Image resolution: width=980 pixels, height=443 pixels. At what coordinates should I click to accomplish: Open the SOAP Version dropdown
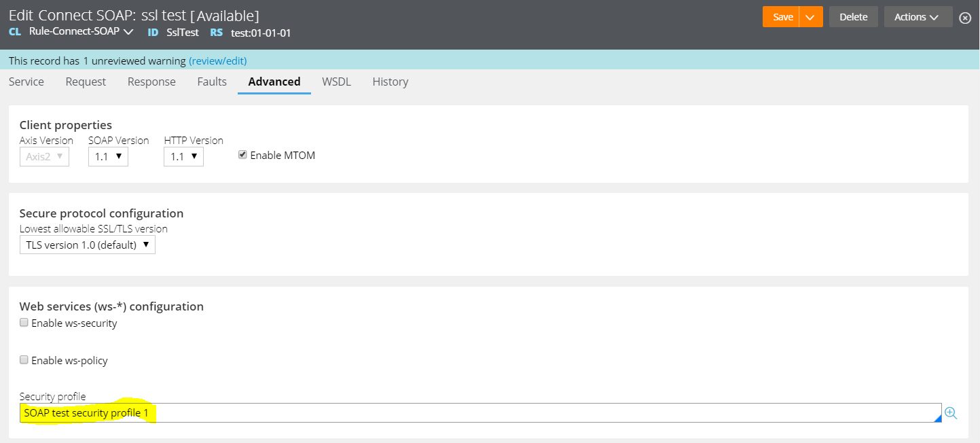tap(108, 156)
